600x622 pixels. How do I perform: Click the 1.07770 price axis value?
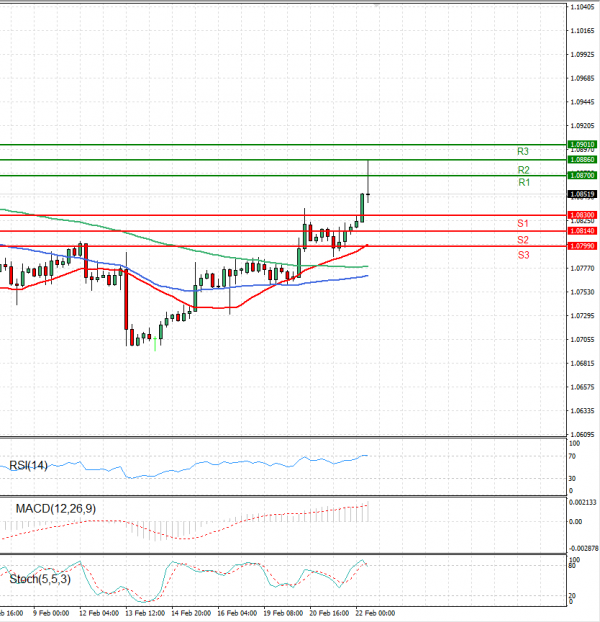[582, 269]
